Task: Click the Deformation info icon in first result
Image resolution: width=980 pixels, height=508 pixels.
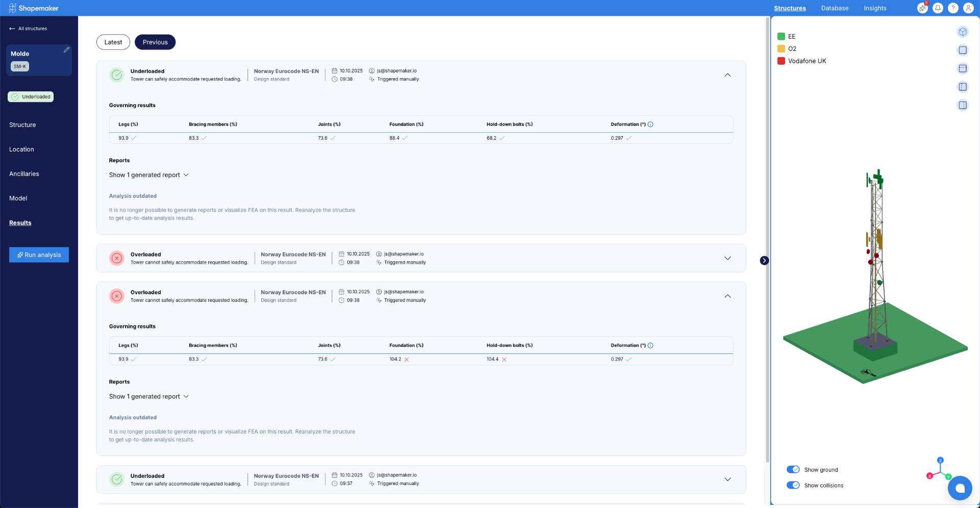Action: pyautogui.click(x=650, y=124)
